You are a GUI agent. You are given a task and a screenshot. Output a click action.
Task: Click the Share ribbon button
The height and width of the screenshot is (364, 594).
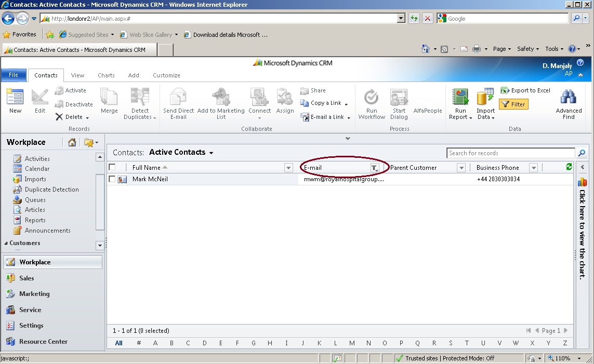point(313,90)
